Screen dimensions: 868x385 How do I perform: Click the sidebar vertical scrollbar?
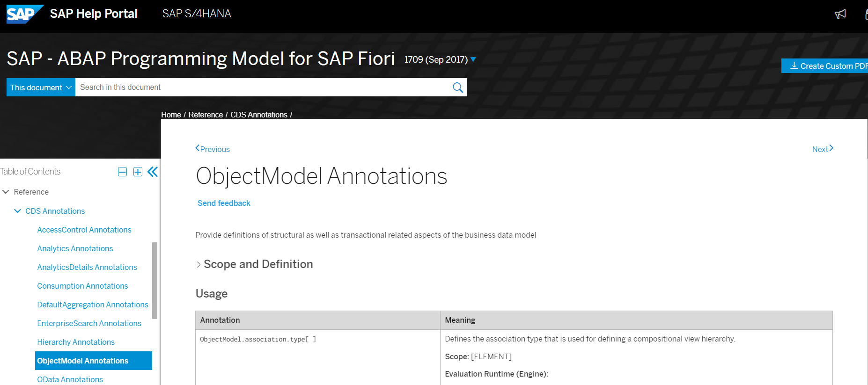155,281
